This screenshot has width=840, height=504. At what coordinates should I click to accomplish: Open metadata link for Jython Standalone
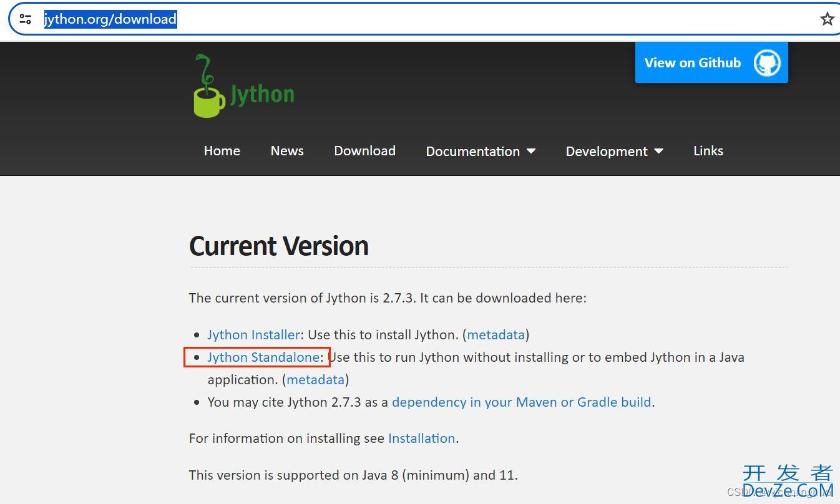coord(315,380)
